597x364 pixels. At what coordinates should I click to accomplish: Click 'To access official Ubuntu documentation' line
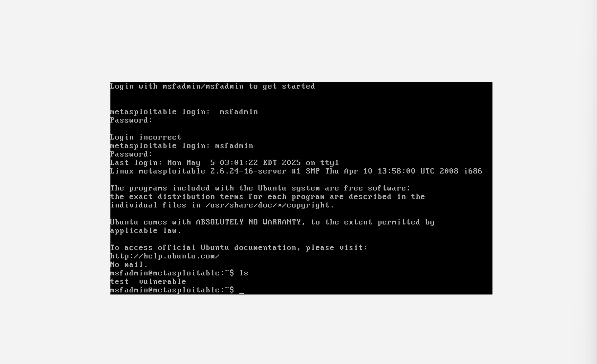pyautogui.click(x=239, y=247)
